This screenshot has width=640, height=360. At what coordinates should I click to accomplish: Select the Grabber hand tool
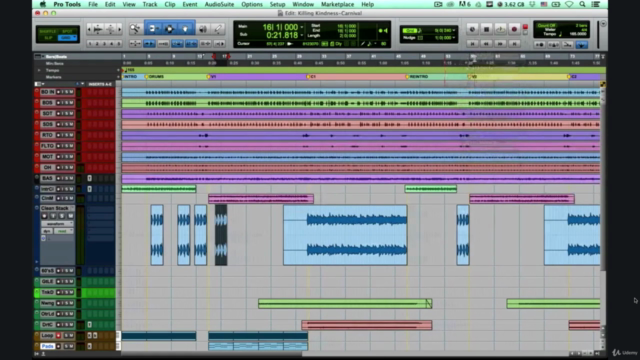[x=185, y=29]
